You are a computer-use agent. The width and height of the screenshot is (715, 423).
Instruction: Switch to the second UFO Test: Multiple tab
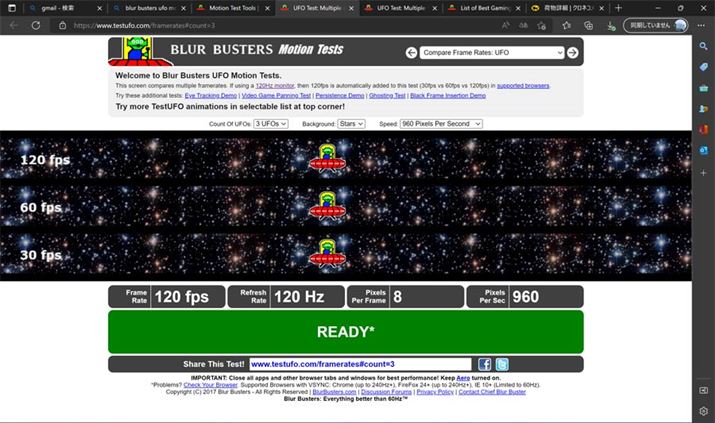pyautogui.click(x=400, y=8)
